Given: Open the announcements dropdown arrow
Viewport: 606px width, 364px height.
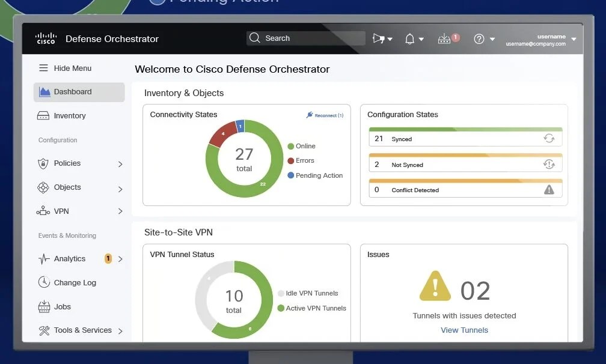Looking at the screenshot, I should pyautogui.click(x=390, y=39).
